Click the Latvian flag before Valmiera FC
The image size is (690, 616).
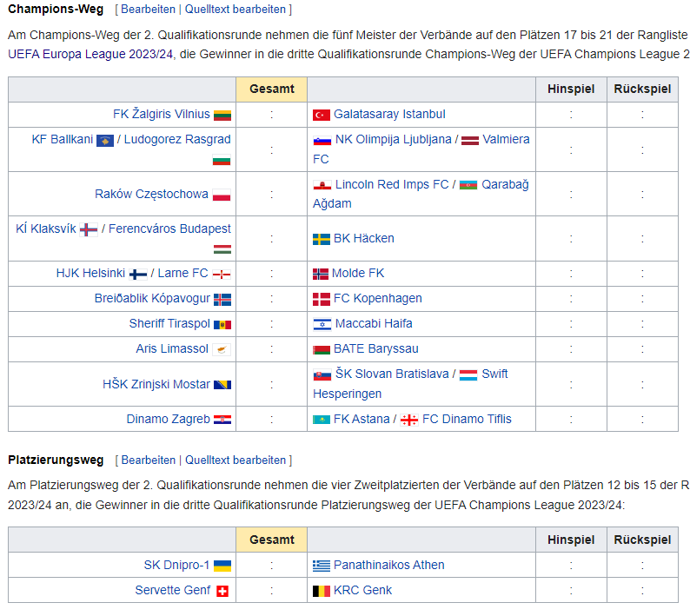(470, 141)
